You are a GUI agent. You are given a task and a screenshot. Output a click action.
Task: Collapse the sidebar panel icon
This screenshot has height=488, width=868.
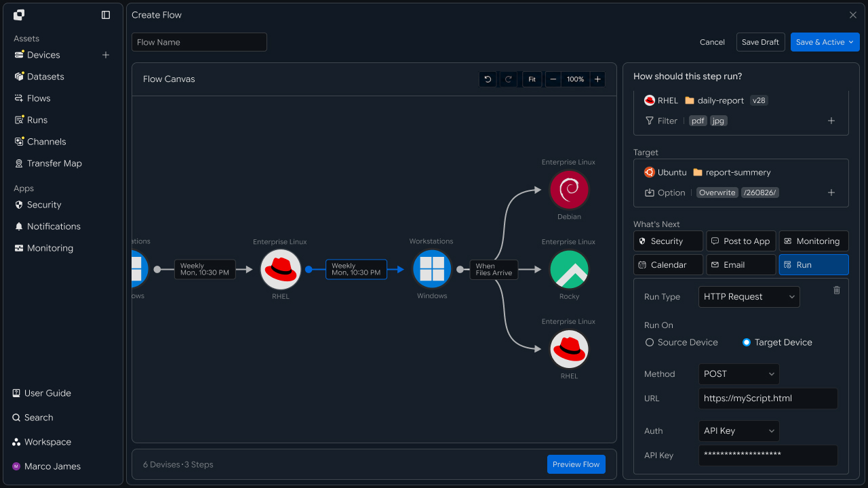click(x=106, y=15)
